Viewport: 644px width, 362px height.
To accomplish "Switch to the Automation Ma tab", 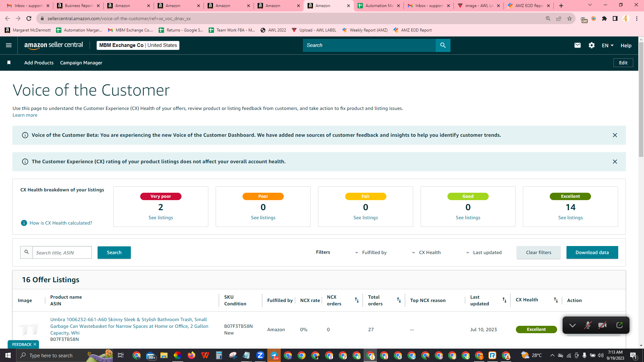I will 379,6.
